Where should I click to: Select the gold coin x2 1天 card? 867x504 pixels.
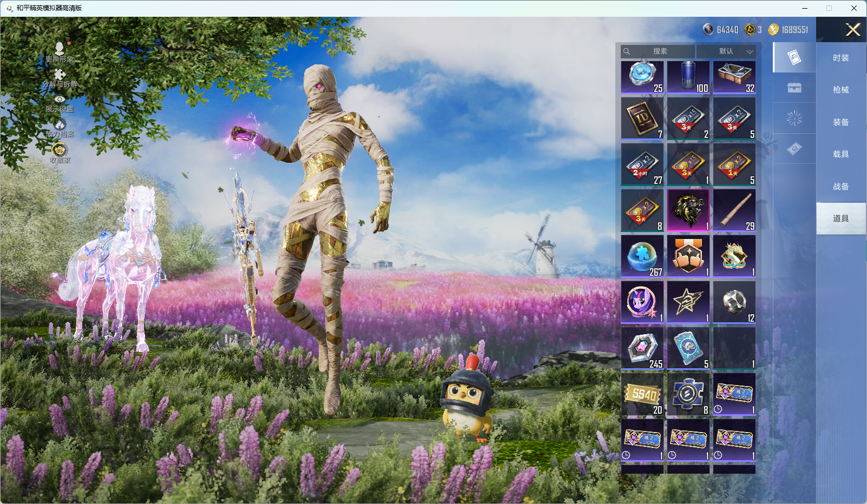coord(734,164)
